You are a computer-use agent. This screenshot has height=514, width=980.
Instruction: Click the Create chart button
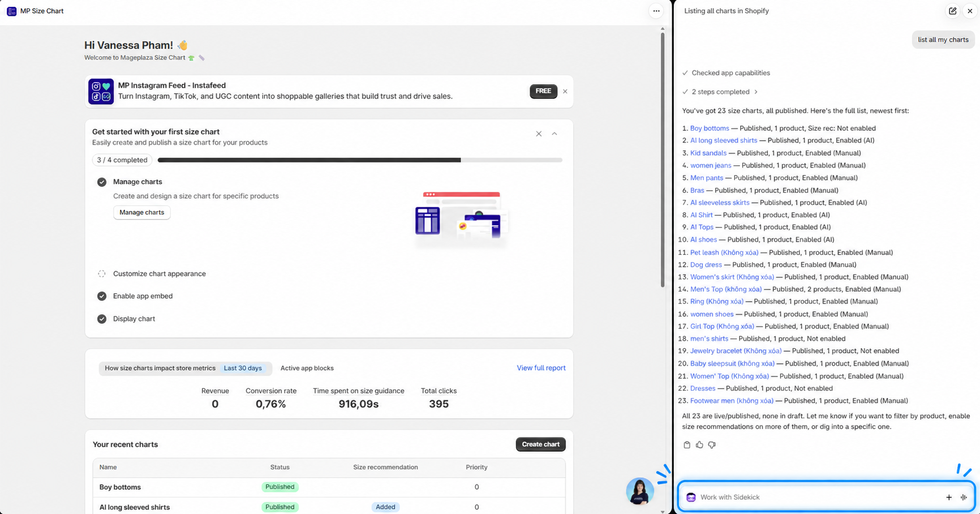(x=540, y=444)
